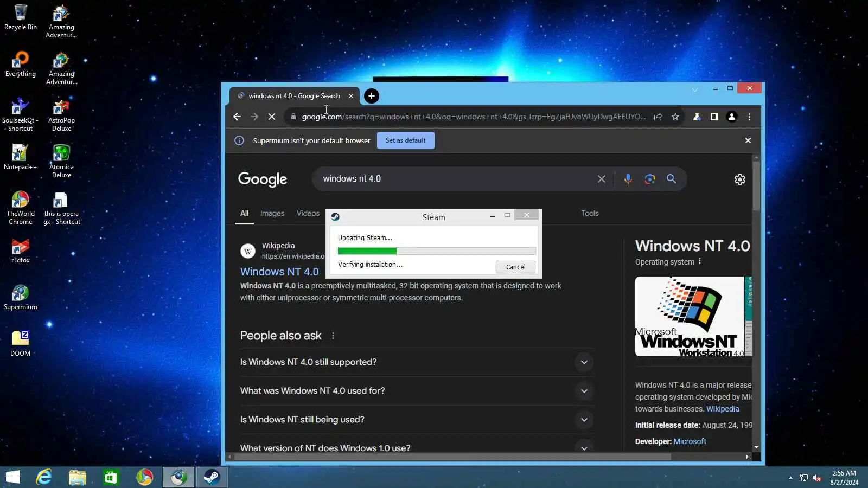Screen dimensions: 868x488
Task: Select the AstroPop Deluxe desktop icon
Action: [x=61, y=114]
